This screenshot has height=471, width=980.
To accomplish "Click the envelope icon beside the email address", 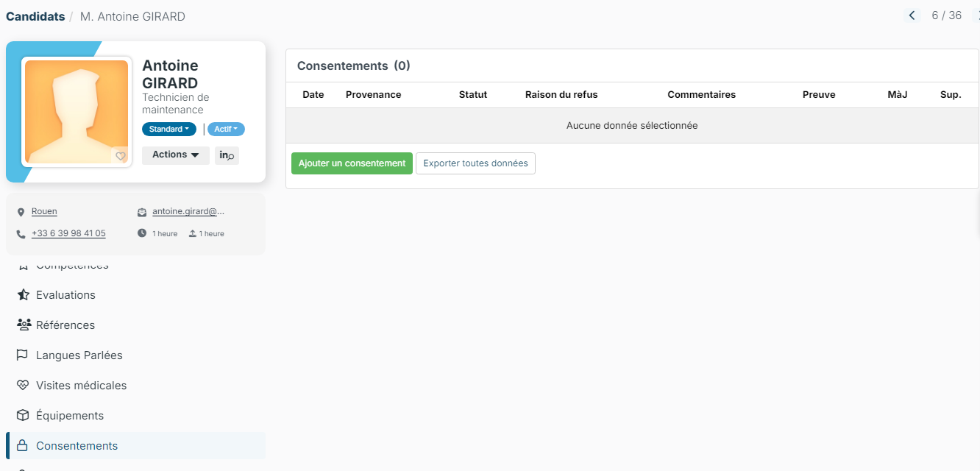I will (142, 212).
